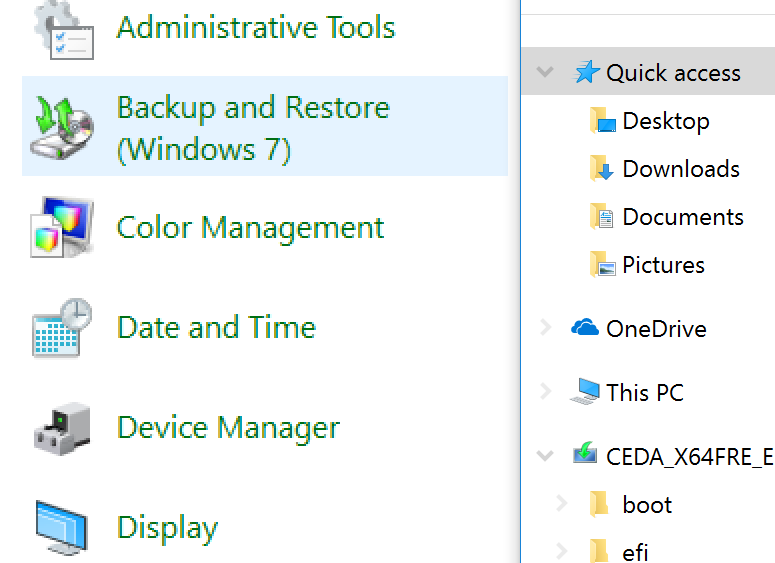Open the Administrative Tools icon
This screenshot has height=563, width=775.
coord(63,31)
